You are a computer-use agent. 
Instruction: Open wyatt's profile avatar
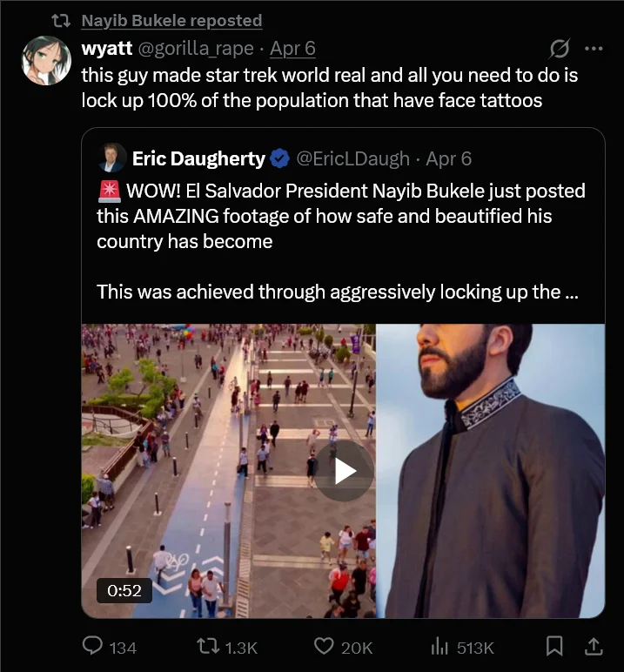46,60
